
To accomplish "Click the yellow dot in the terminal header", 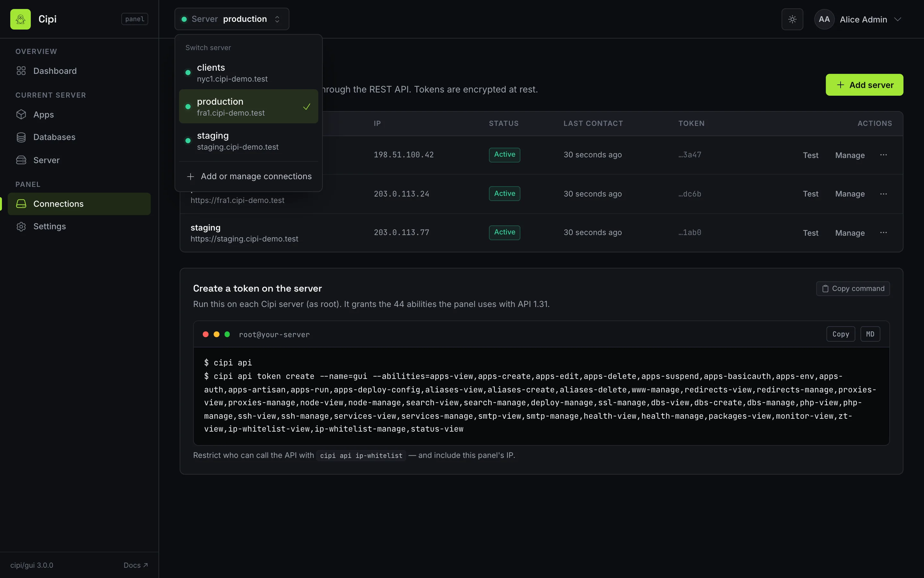I will pos(217,335).
